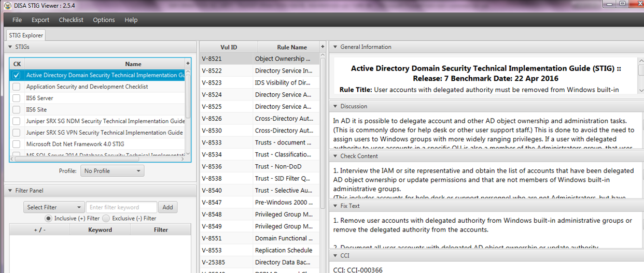Viewport: 644px width, 273px height.
Task: Select vulnerability row V-8521
Action: [260, 59]
